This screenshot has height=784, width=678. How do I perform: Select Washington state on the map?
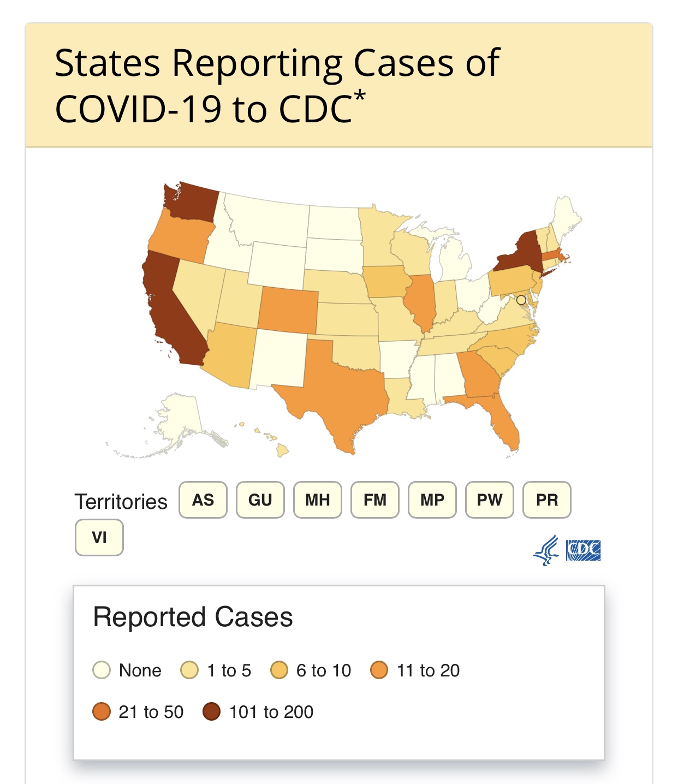click(x=191, y=202)
